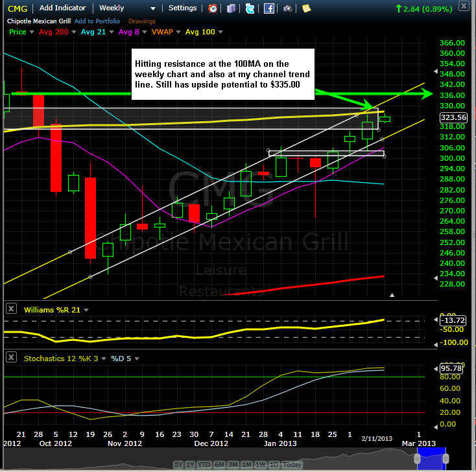Close the CMG chart window
Image resolution: width=476 pixels, height=472 pixels.
[464, 6]
